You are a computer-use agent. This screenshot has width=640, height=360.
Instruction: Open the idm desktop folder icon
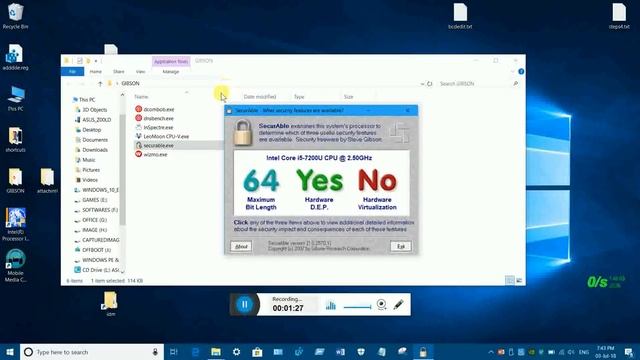pos(110,304)
